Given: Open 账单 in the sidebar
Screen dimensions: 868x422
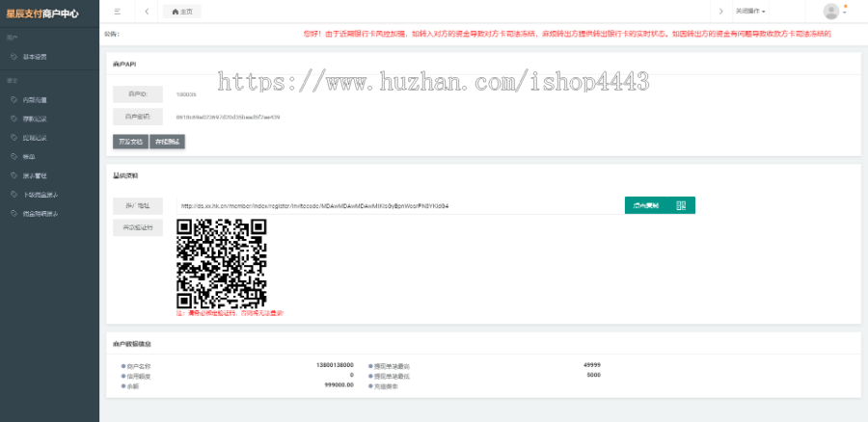Looking at the screenshot, I should tap(29, 157).
